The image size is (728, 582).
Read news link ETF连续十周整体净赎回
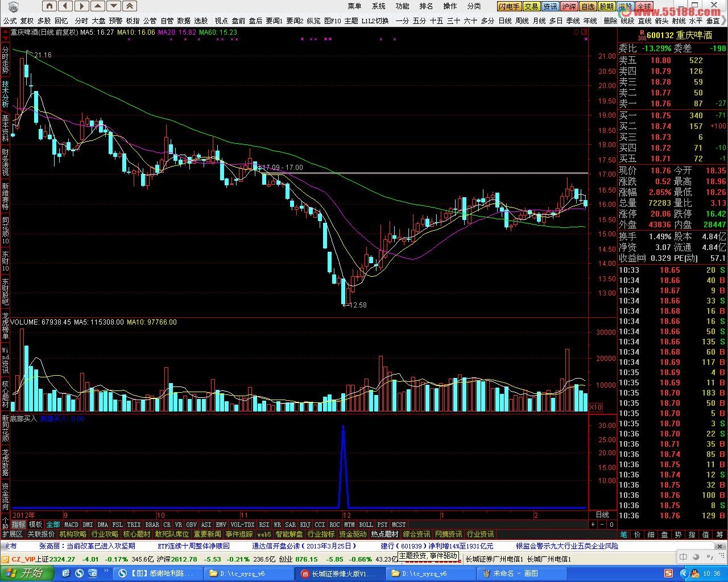coord(193,546)
